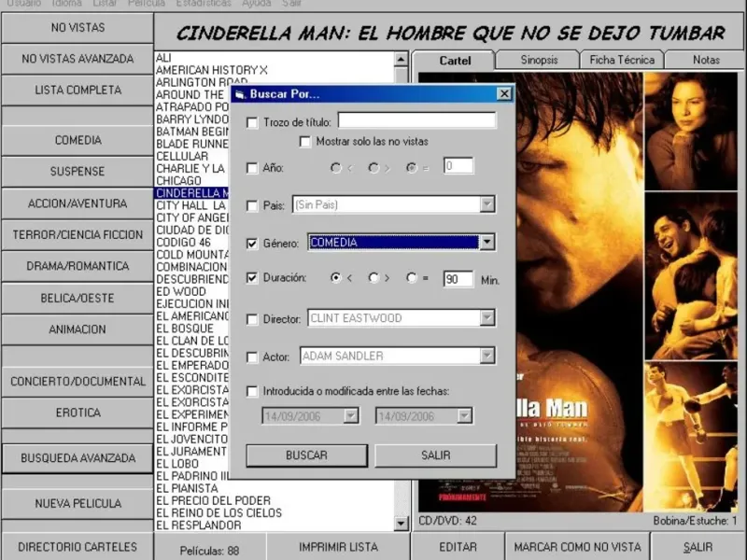
Task: Filter by COMEDIA genre button
Action: 78,141
